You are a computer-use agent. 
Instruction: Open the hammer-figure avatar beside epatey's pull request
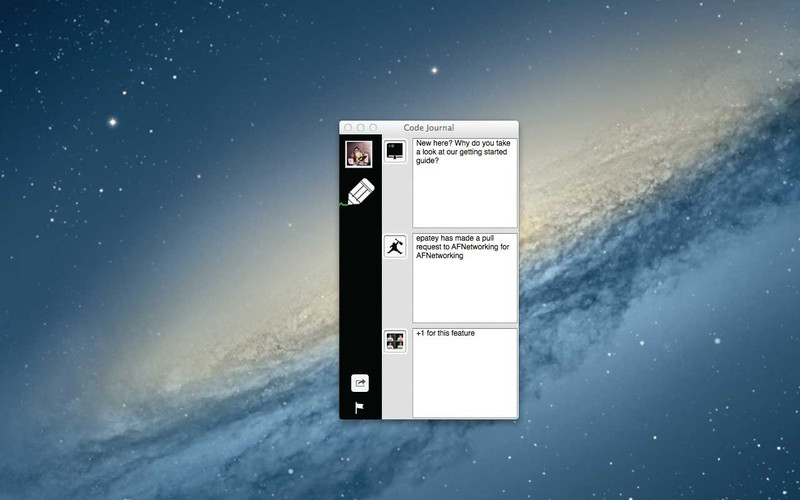(x=395, y=246)
